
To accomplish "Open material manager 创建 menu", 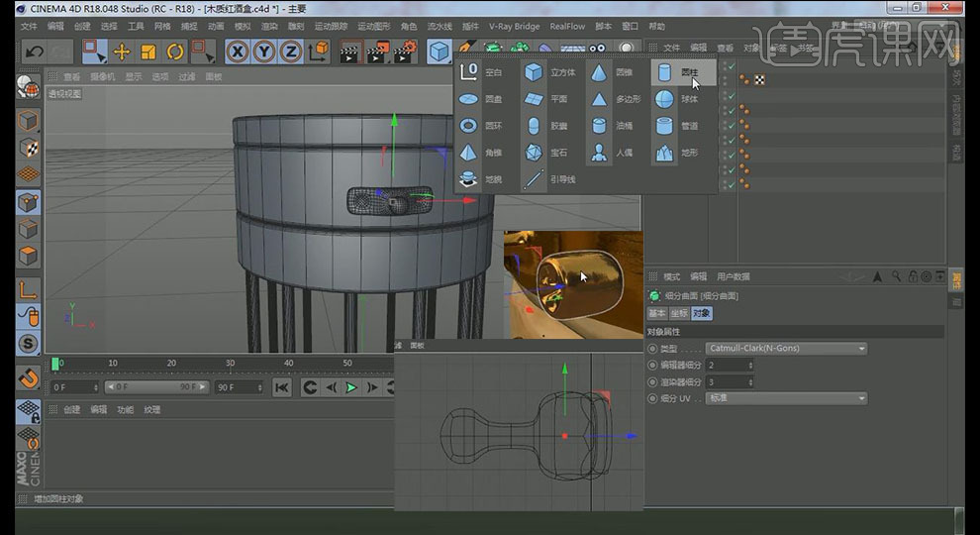I will click(x=72, y=410).
